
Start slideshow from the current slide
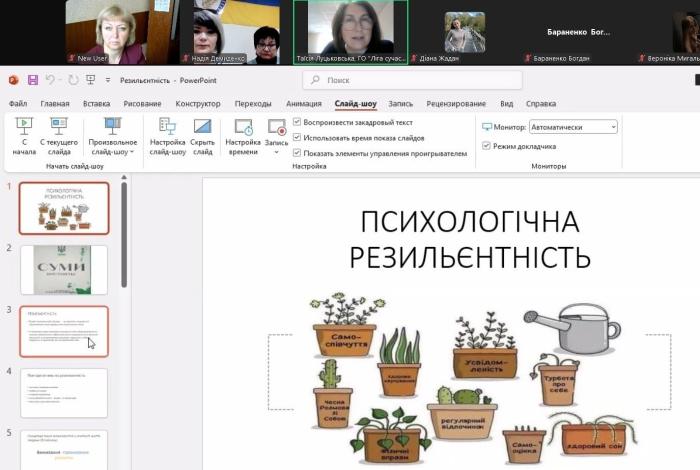pyautogui.click(x=59, y=136)
